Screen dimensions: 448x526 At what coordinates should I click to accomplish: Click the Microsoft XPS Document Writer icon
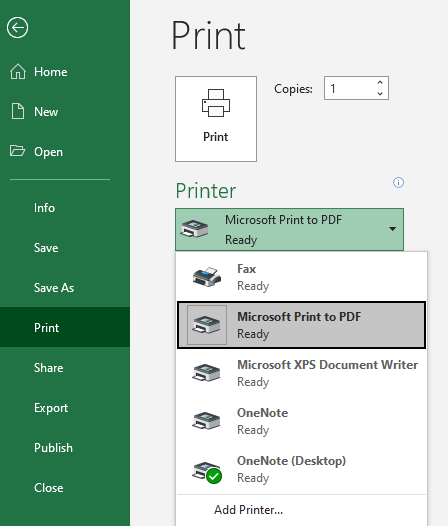click(206, 373)
